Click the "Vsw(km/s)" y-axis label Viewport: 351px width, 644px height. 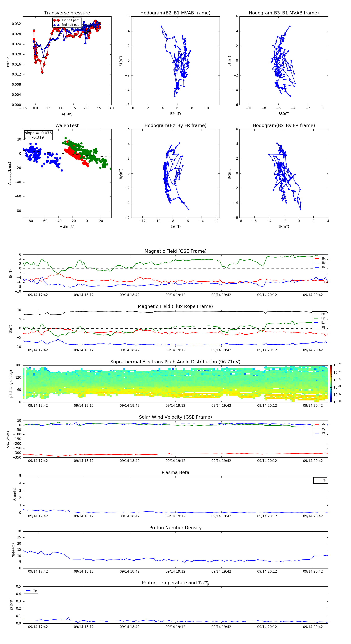8,439
